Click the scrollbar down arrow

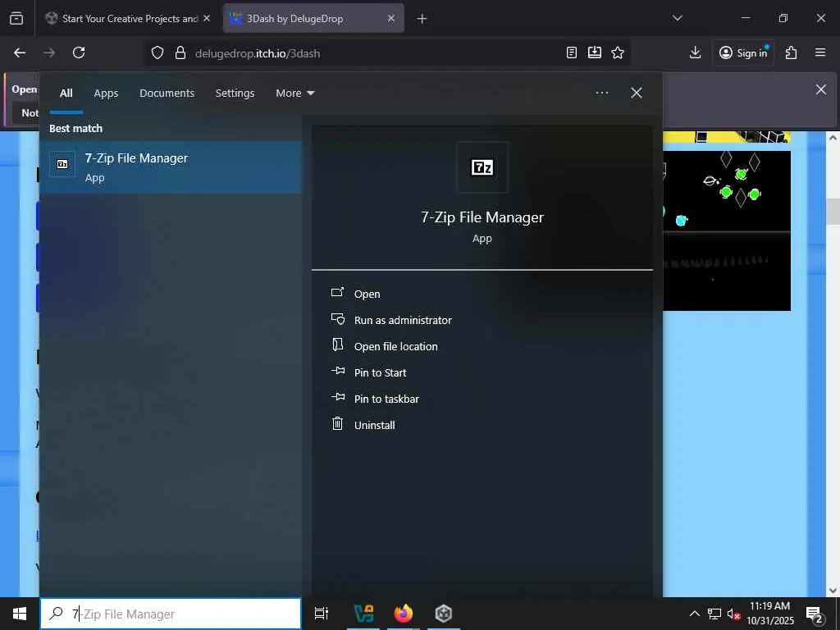pyautogui.click(x=833, y=591)
